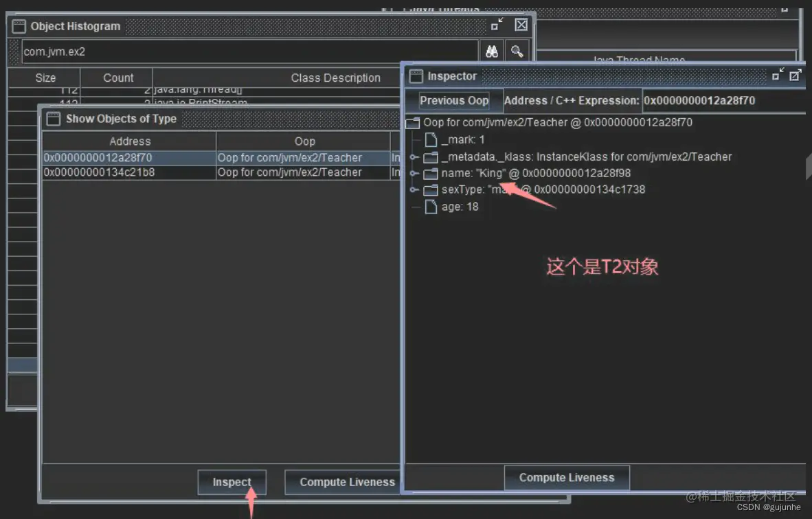Click the folder icon beside the Oop root node
Image resolution: width=812 pixels, height=519 pixels.
(413, 123)
